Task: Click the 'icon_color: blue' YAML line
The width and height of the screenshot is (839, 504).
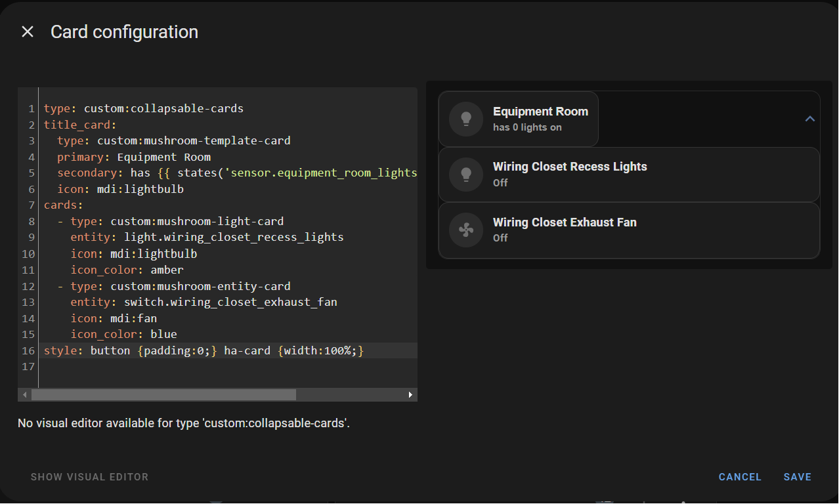Action: pos(123,334)
